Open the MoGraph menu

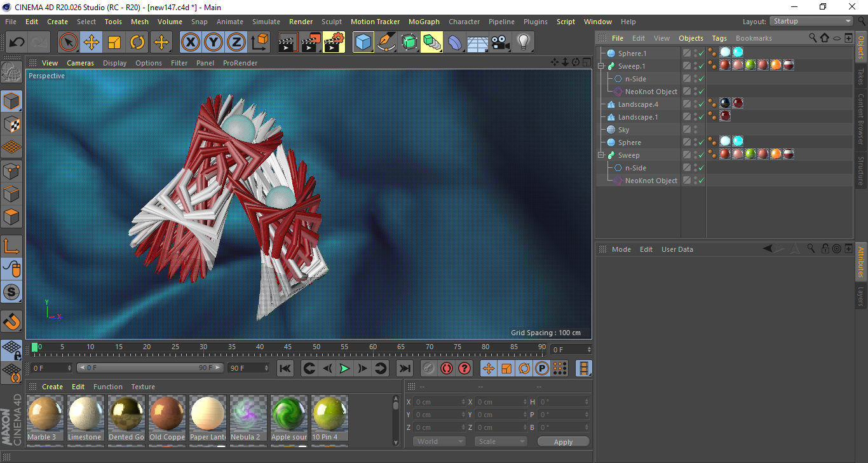point(424,22)
